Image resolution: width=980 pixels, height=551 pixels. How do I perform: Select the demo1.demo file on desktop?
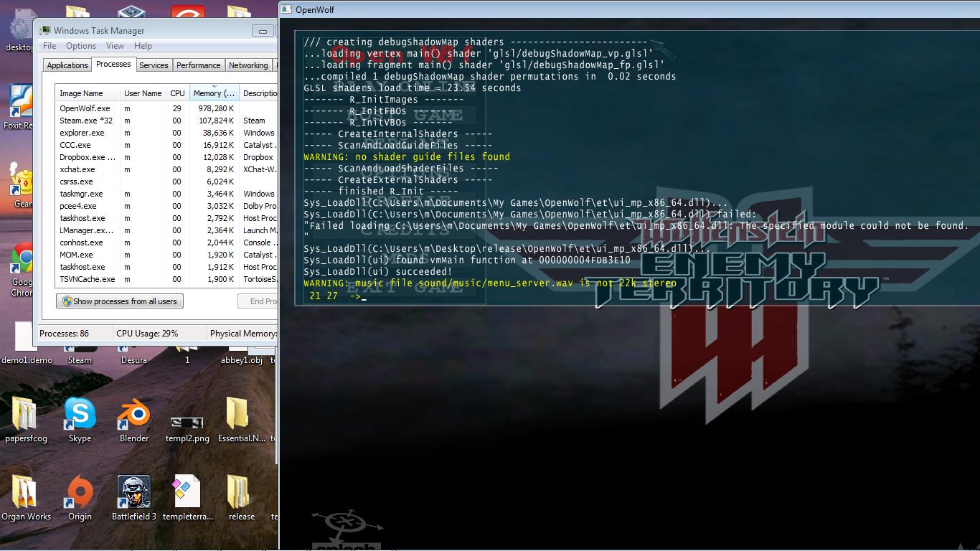coord(26,344)
